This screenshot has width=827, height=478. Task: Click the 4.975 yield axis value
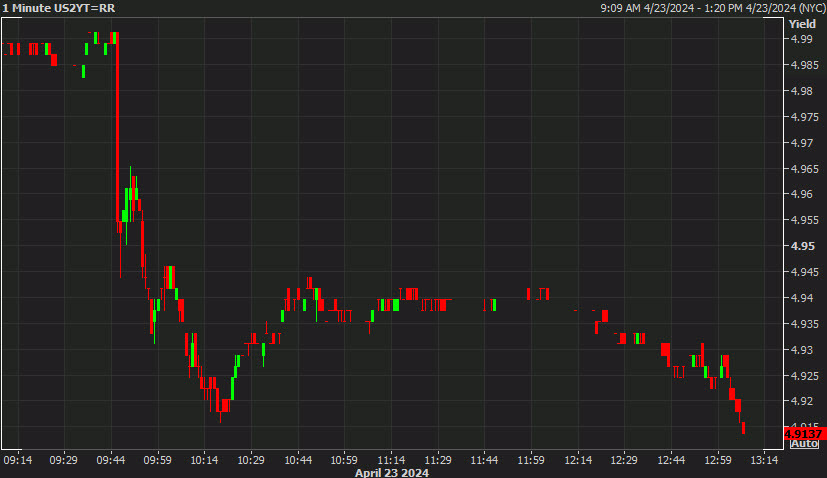[x=805, y=117]
